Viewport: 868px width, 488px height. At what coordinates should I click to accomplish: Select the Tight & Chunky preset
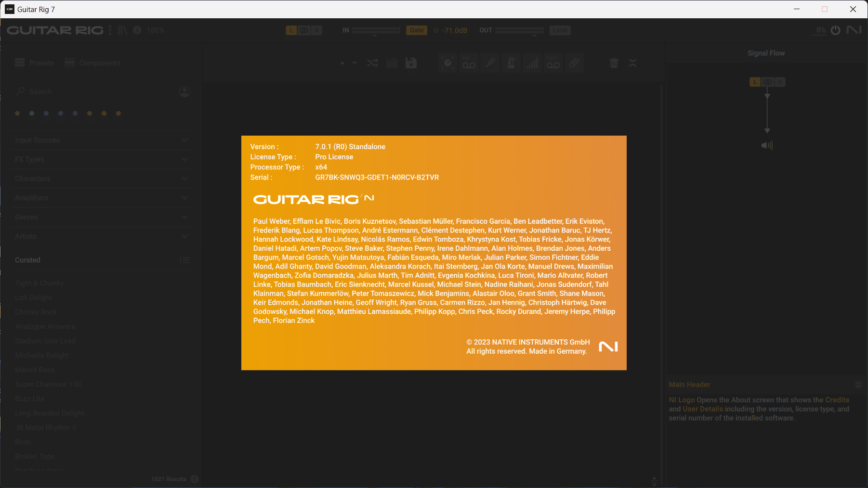pyautogui.click(x=39, y=283)
